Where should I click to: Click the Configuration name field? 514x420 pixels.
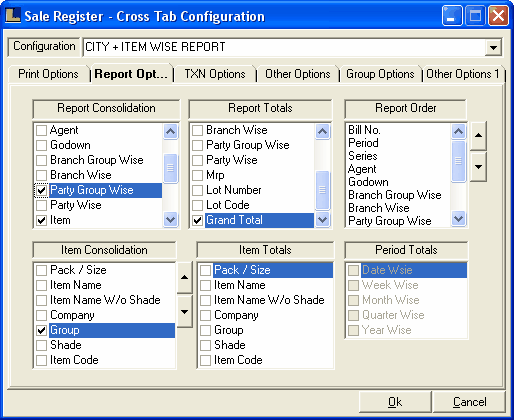[x=284, y=47]
